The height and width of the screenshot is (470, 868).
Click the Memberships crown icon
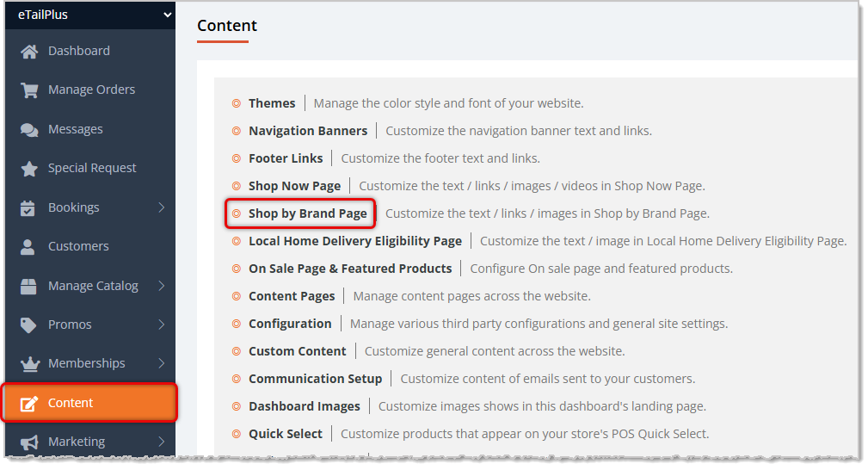point(30,363)
